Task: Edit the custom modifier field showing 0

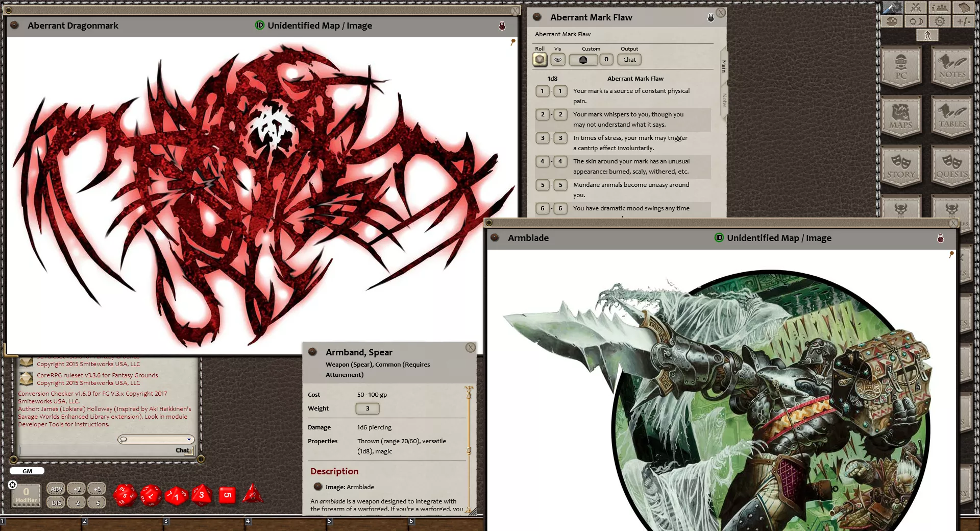Action: 606,60
